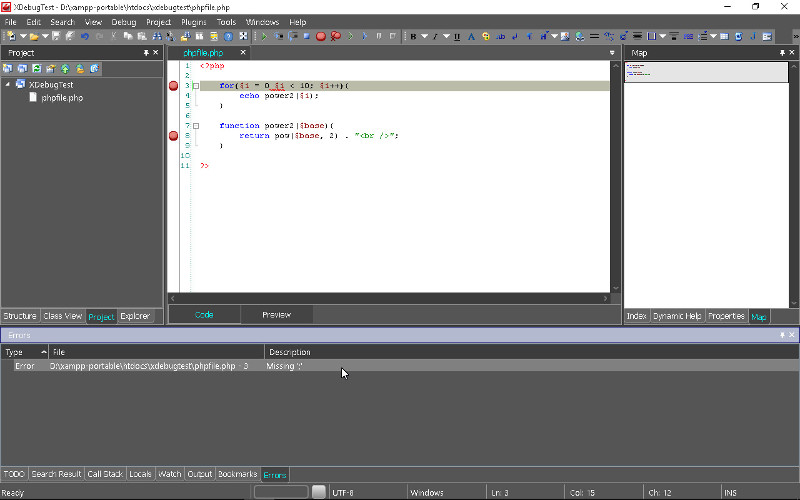Open the dropdown arrow beside Italic
The width and height of the screenshot is (800, 500).
(x=446, y=36)
